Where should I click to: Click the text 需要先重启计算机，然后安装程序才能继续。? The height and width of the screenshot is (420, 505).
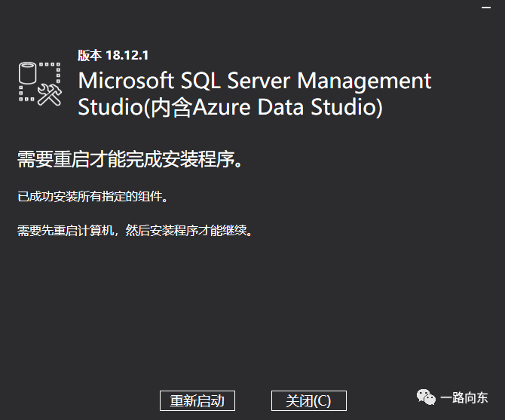point(135,231)
